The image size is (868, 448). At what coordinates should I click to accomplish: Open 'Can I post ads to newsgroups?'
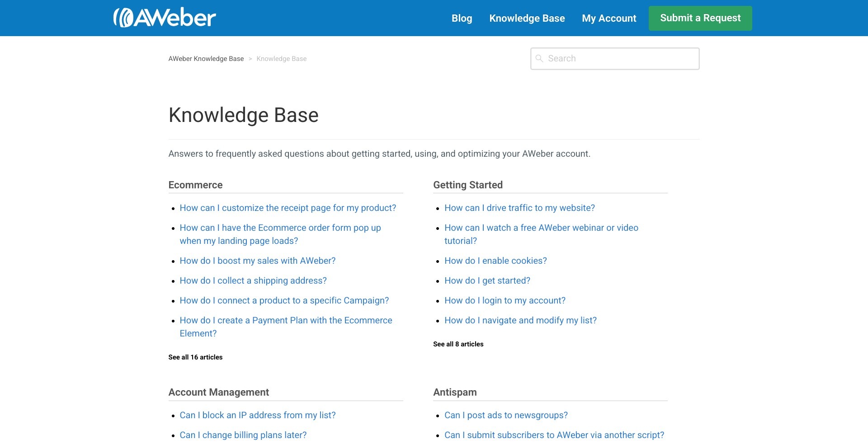pyautogui.click(x=506, y=415)
